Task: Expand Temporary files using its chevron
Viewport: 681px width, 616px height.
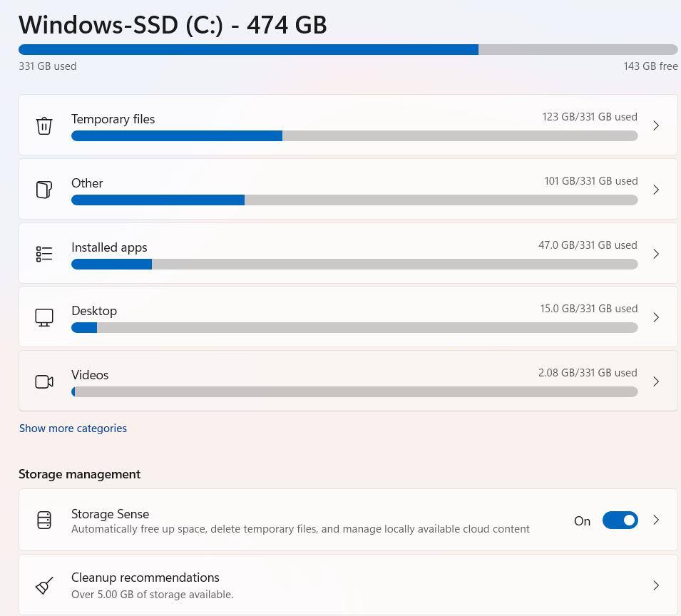Action: click(x=656, y=125)
